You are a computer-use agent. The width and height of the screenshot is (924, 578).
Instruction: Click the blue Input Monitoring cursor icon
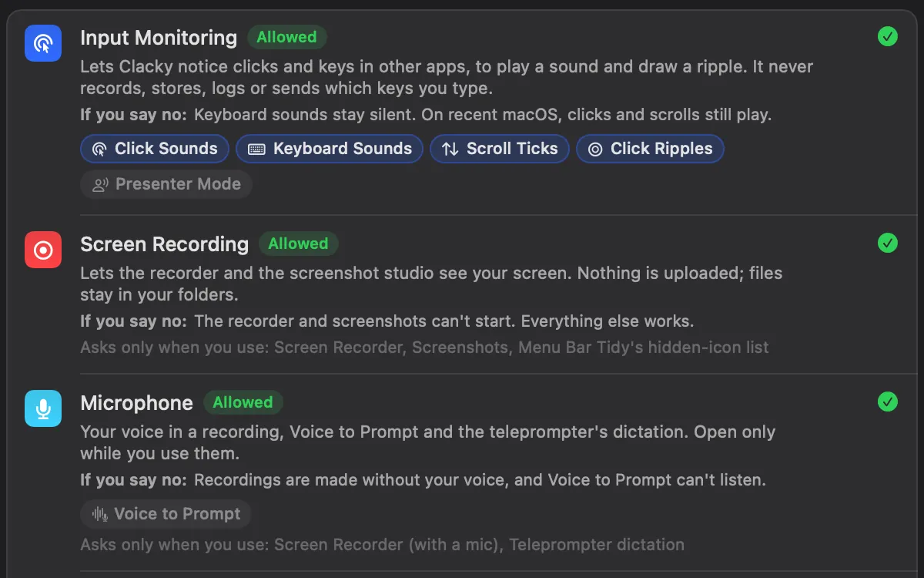pyautogui.click(x=43, y=42)
